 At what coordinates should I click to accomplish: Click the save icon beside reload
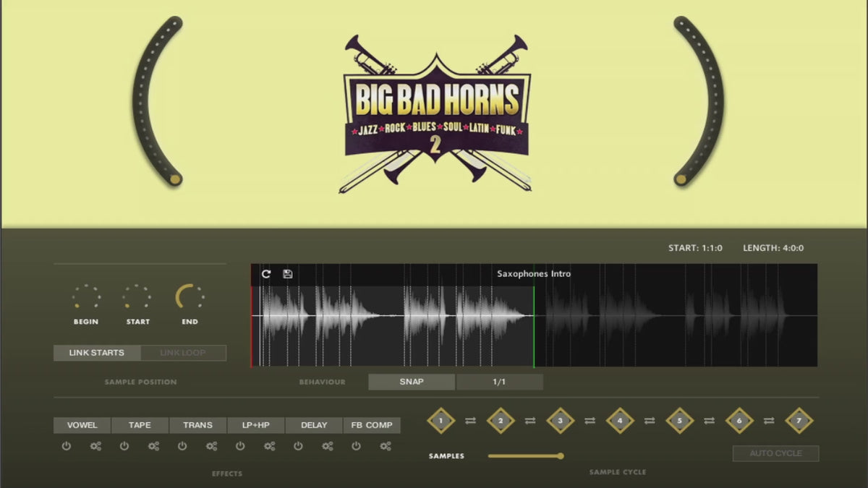(x=287, y=274)
